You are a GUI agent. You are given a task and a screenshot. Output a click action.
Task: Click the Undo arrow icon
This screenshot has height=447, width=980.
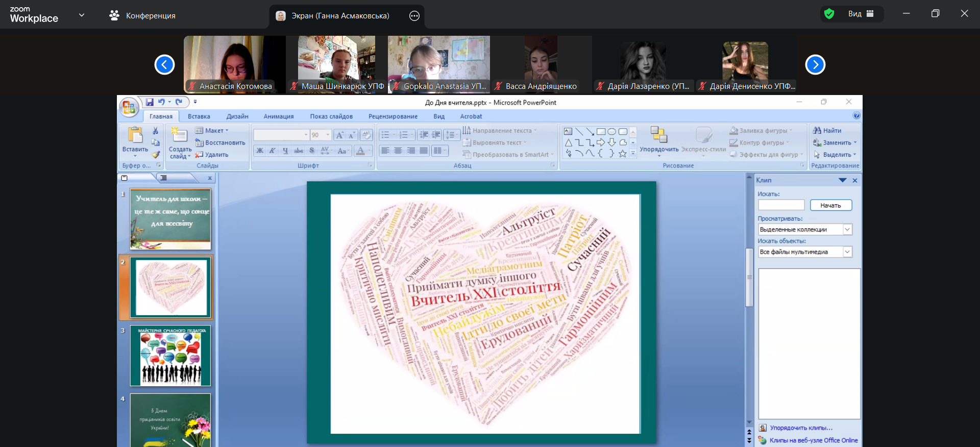click(x=161, y=102)
